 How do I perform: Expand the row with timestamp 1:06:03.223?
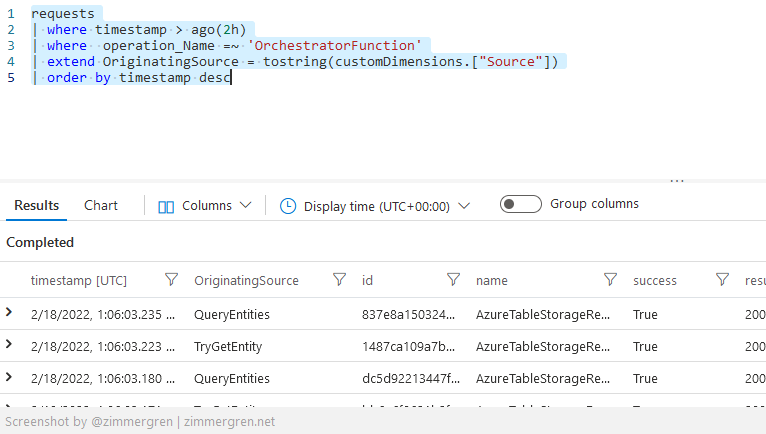click(x=9, y=345)
